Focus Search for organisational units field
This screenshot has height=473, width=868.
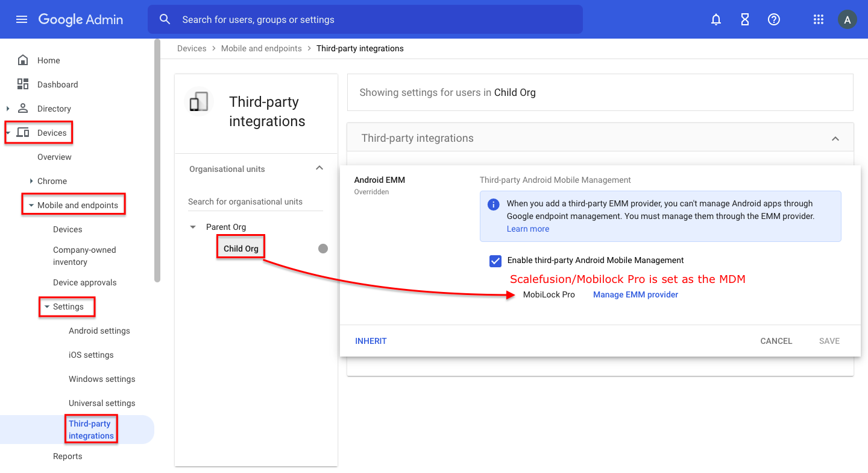click(x=256, y=202)
